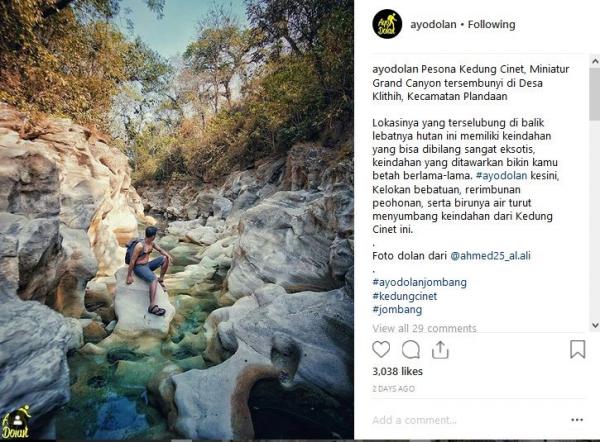Screen dimensions: 600x442
Task: Click the 2 DAYS AGO timestamp
Action: [393, 390]
